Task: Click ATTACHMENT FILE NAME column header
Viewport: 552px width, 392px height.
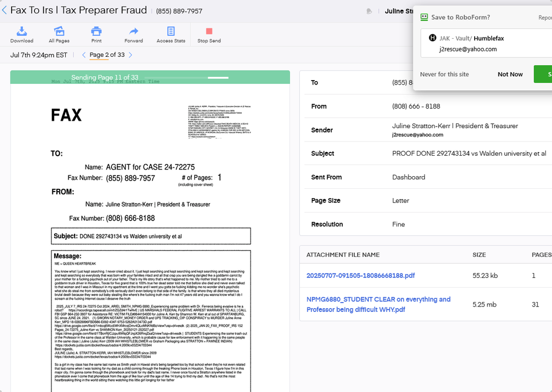Action: click(x=343, y=255)
